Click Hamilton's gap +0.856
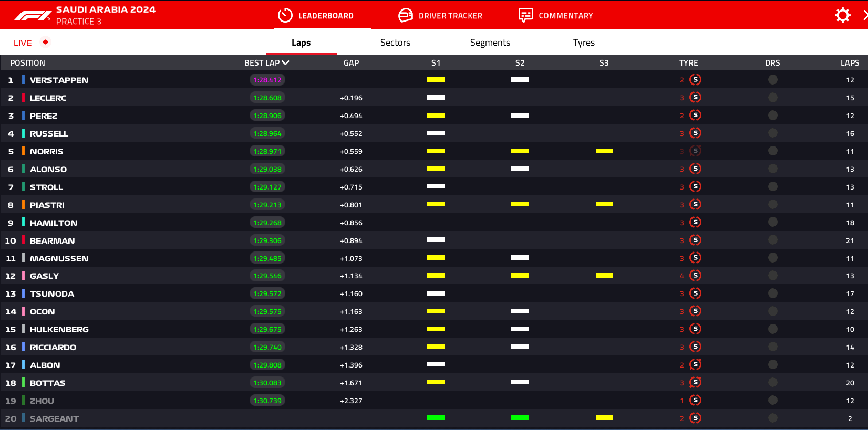 tap(351, 223)
